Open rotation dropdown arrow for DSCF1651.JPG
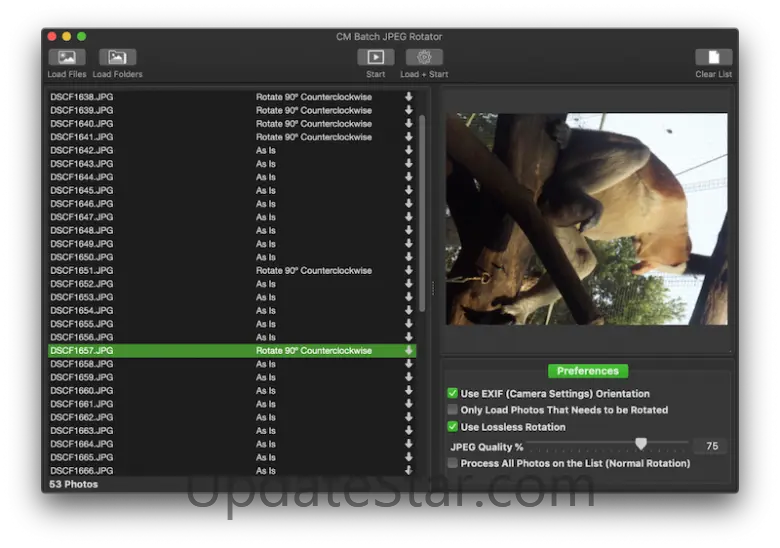 [408, 270]
